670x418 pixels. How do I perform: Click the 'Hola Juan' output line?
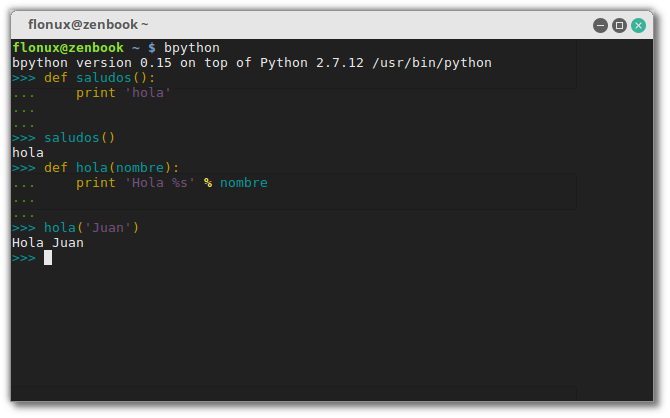[48, 243]
